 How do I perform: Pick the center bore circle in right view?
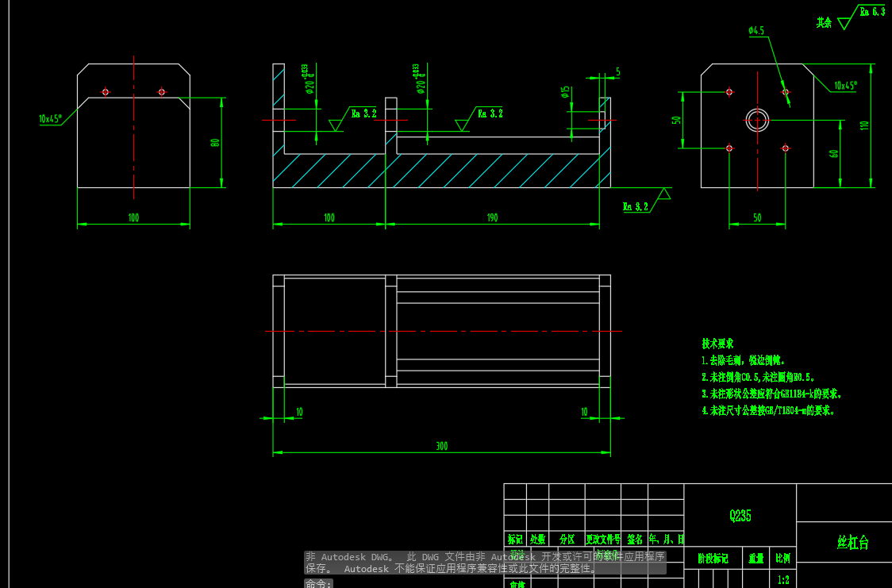point(757,120)
